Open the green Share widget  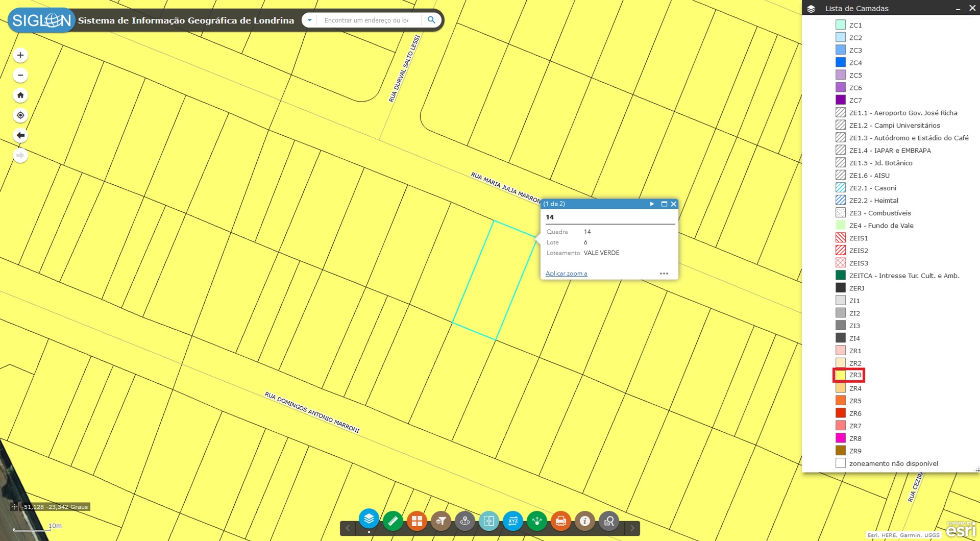(537, 521)
